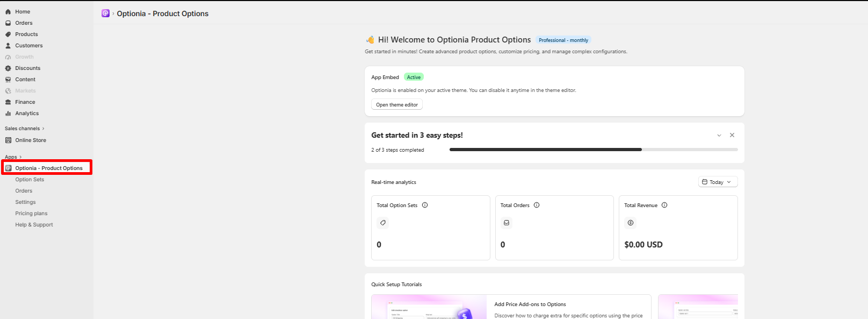Click the Finance bank icon
Image resolution: width=868 pixels, height=319 pixels.
[x=8, y=102]
